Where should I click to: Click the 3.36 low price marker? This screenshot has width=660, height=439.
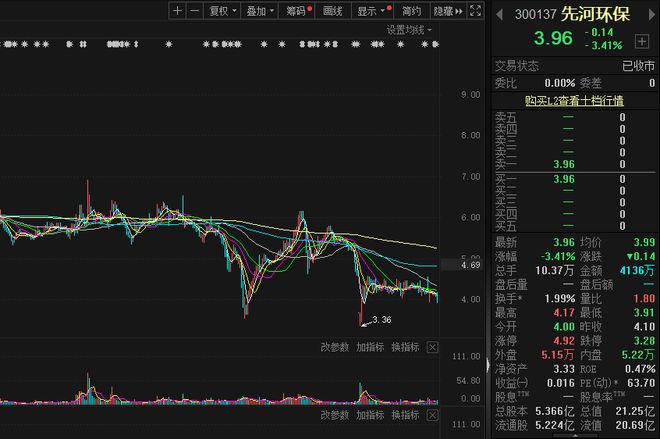381,320
